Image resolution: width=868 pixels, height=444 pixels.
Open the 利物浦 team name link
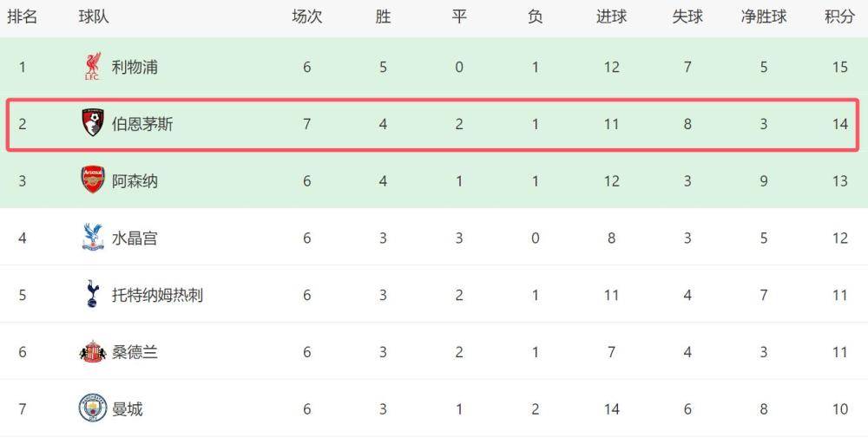tap(135, 67)
